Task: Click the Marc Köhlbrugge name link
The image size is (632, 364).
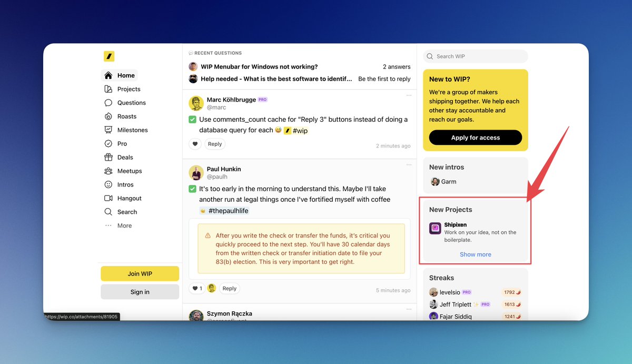Action: point(231,100)
